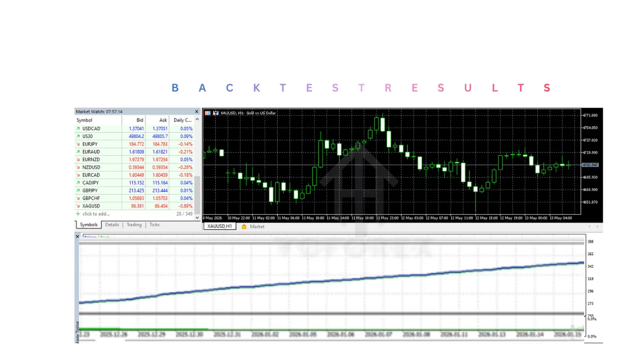
Task: Click EURNZD ask value 1.97294
Action: (159, 159)
